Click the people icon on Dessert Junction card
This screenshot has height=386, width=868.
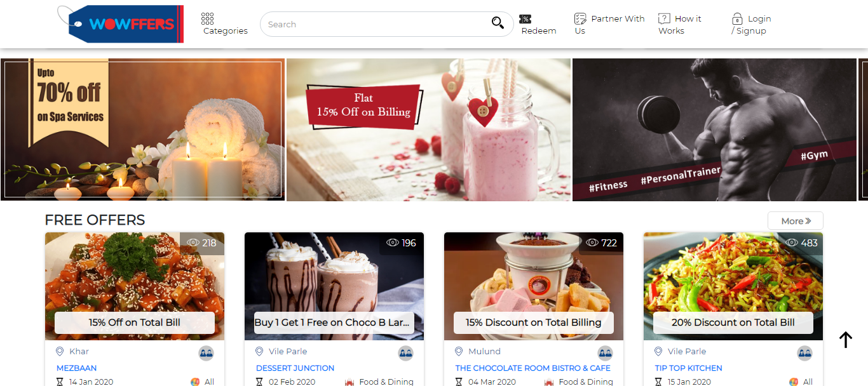[x=406, y=354]
